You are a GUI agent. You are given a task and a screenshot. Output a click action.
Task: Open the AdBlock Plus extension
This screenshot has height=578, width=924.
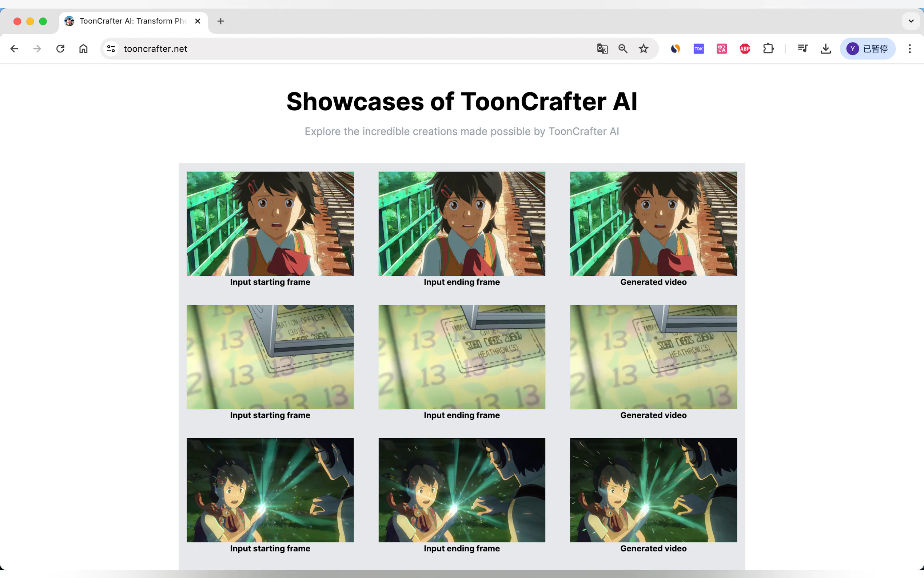tap(744, 48)
